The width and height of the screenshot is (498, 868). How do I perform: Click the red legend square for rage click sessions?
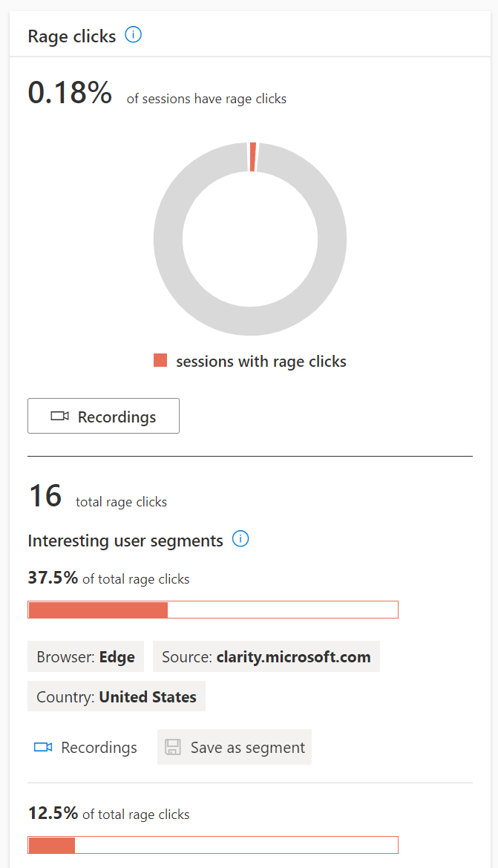tap(160, 361)
